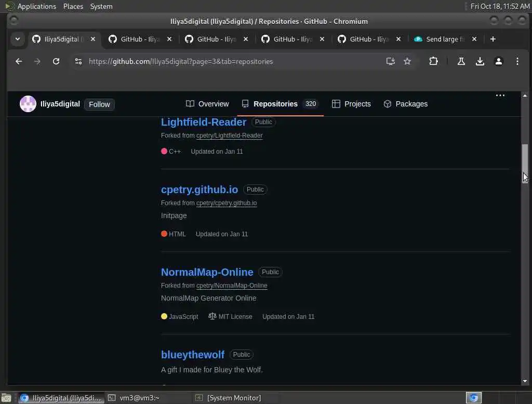Image resolution: width=532 pixels, height=404 pixels.
Task: Close the Iliya5digital tab
Action: point(93,39)
